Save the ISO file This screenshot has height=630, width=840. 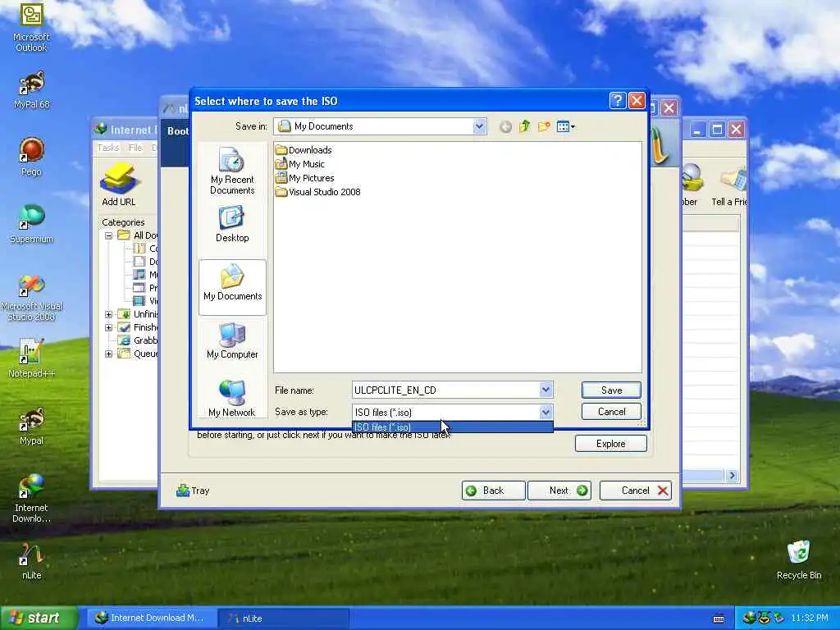click(x=611, y=390)
